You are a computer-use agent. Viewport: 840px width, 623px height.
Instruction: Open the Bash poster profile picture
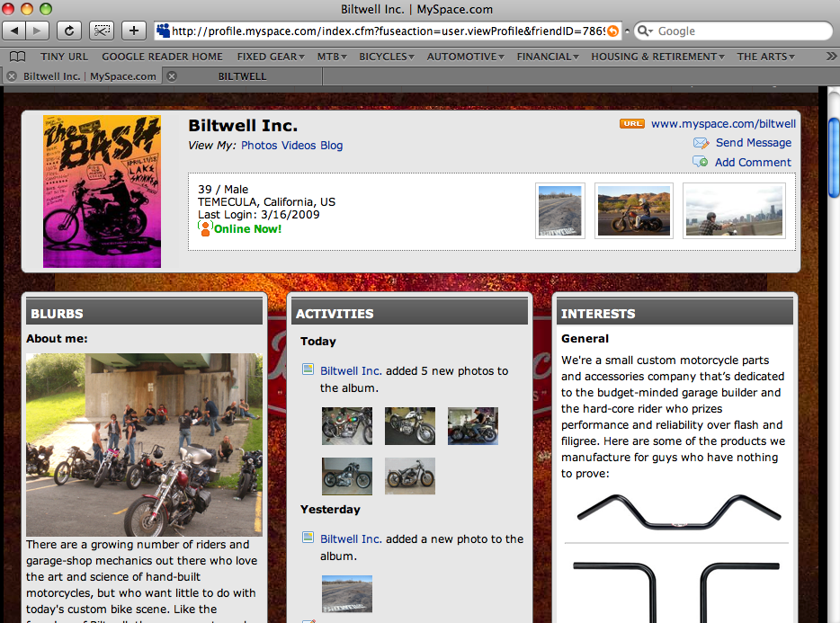102,191
